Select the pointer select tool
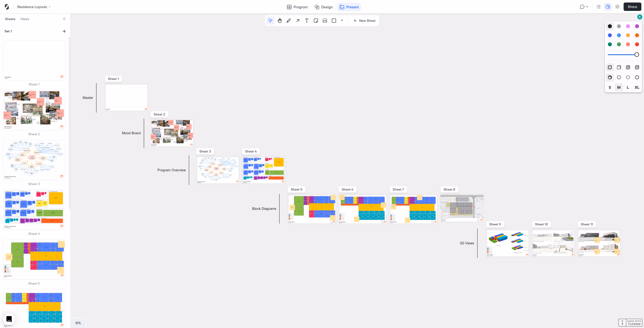The image size is (644, 328). point(271,21)
